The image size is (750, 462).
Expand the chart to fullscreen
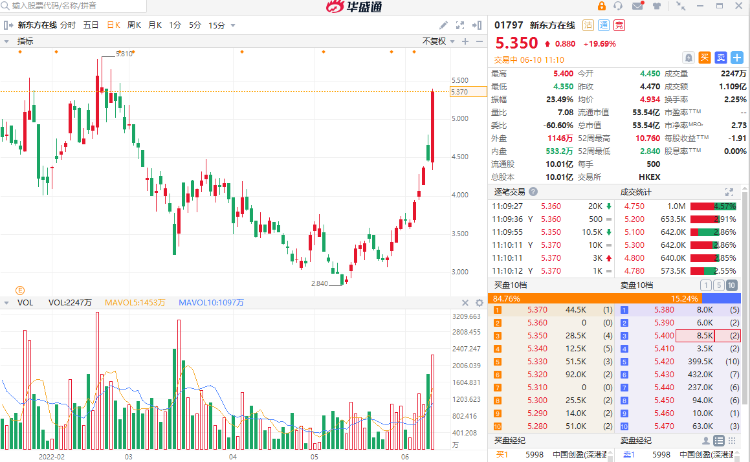point(460,25)
